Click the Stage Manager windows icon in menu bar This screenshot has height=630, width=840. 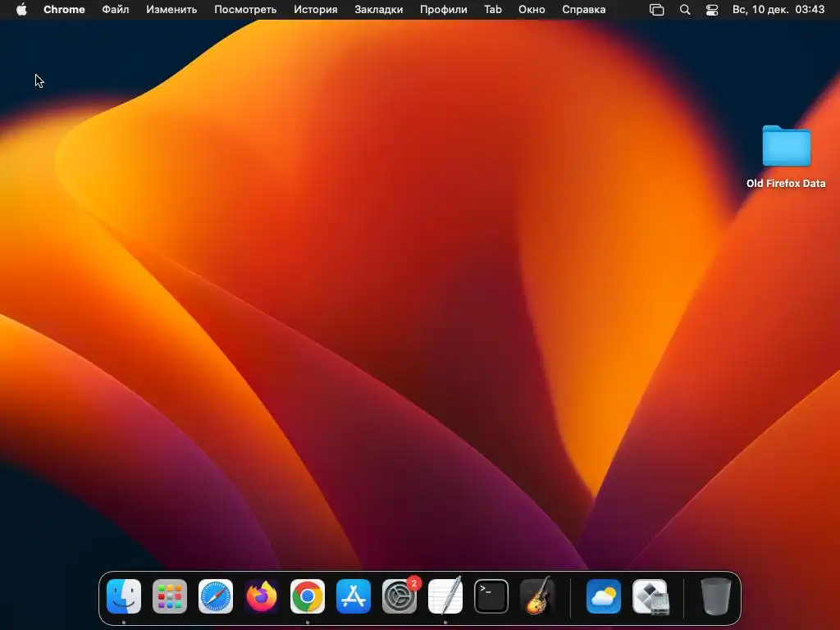[x=657, y=10]
